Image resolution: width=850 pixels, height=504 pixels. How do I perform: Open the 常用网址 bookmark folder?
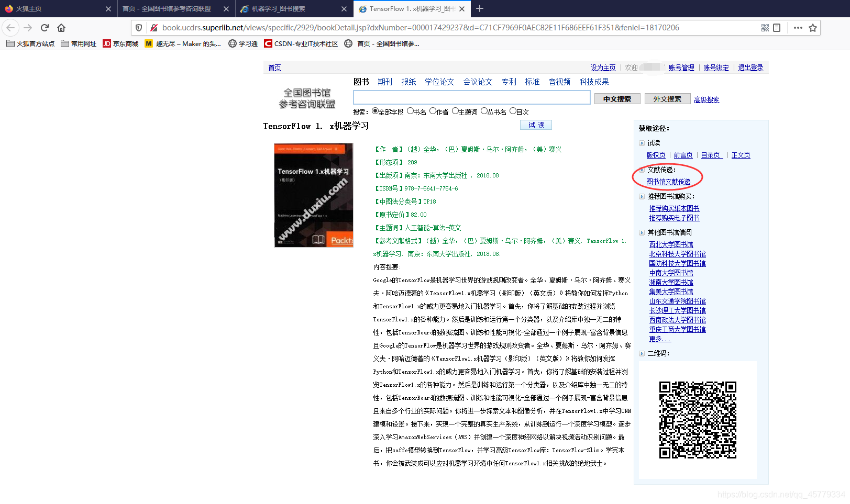click(x=79, y=44)
